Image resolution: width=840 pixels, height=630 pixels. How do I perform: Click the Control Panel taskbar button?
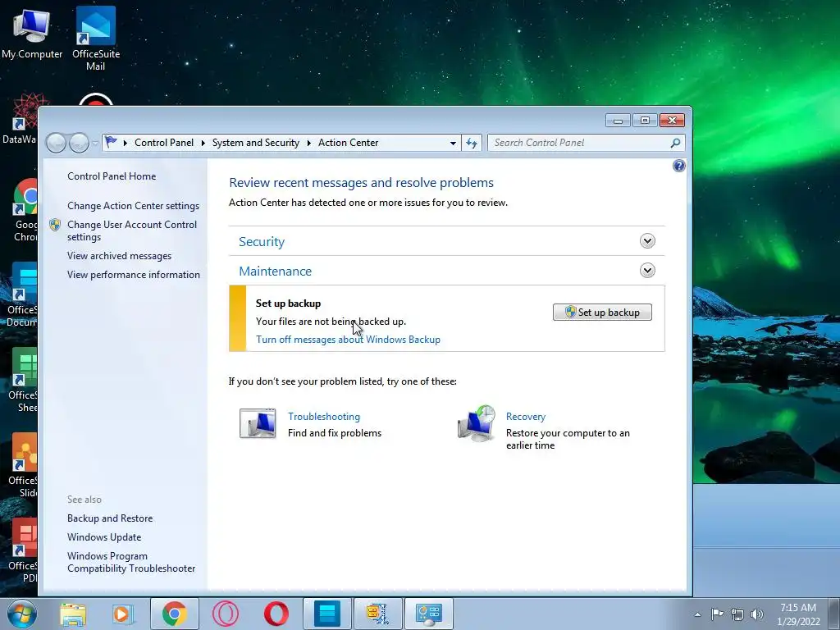(428, 614)
